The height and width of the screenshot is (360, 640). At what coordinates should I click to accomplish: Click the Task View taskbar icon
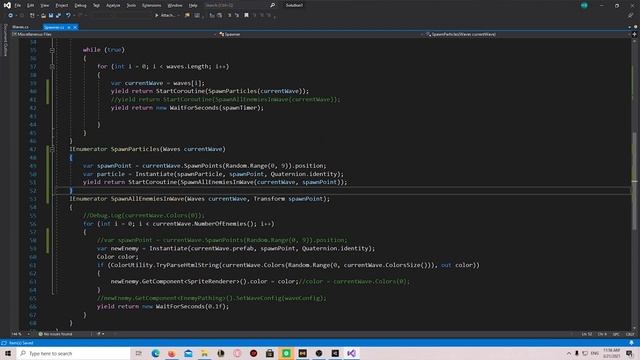[139, 353]
